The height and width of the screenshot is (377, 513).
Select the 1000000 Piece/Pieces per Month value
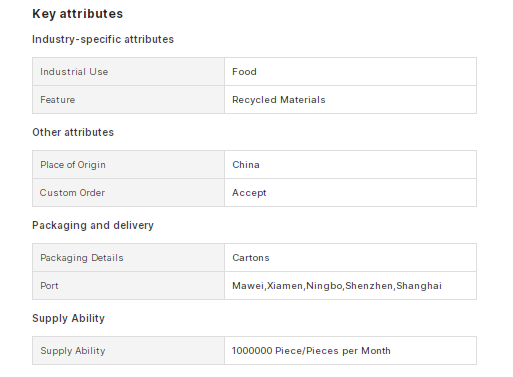tap(311, 351)
